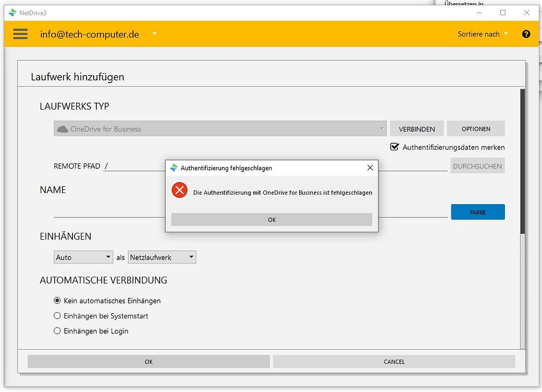Click the OneDrive cloud icon in the drive type field

click(x=62, y=128)
